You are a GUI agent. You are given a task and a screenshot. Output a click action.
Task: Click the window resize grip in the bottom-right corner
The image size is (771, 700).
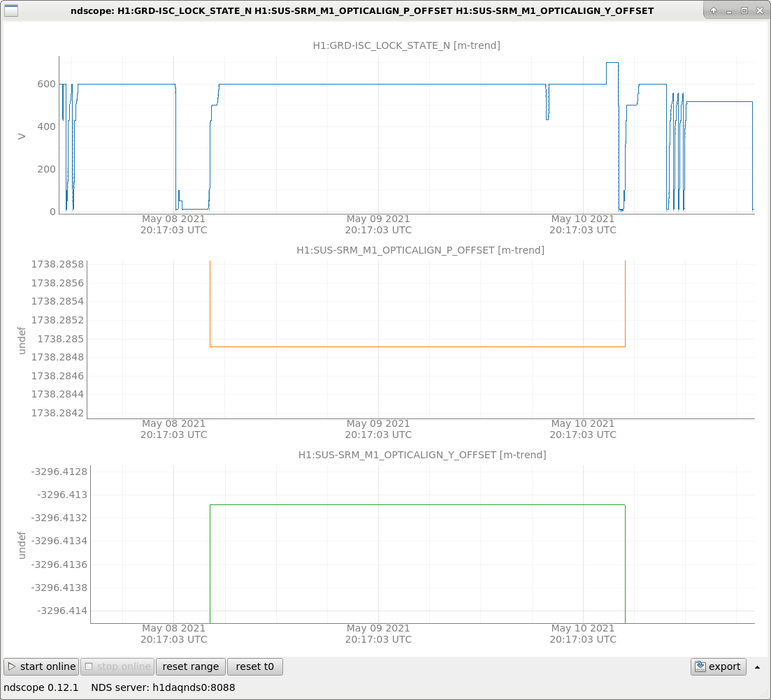pyautogui.click(x=765, y=694)
